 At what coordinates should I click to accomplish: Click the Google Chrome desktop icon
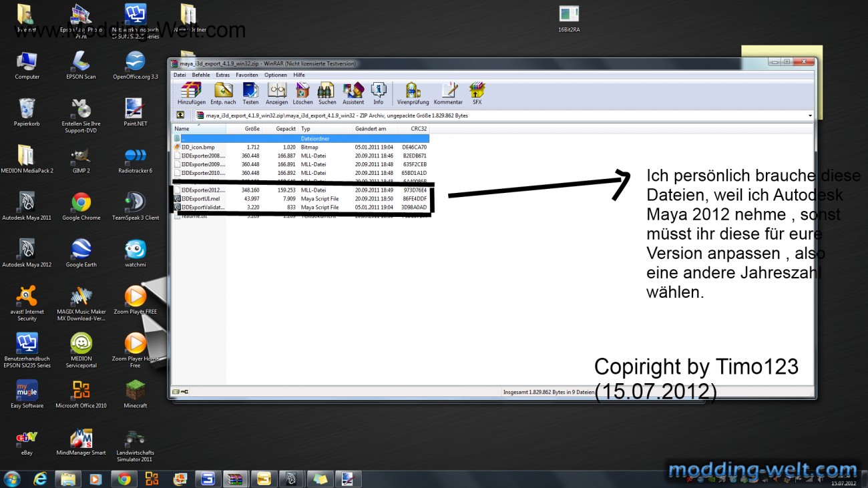[81, 206]
